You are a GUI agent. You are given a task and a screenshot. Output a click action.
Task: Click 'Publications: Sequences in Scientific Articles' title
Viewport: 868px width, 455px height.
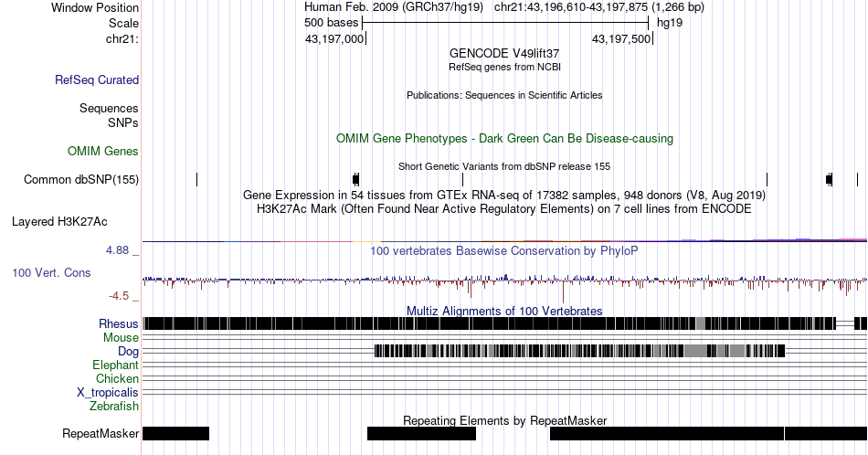pos(504,95)
